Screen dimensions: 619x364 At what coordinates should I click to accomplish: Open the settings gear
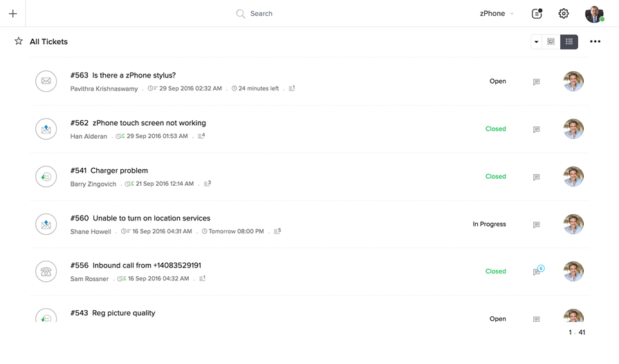(564, 14)
